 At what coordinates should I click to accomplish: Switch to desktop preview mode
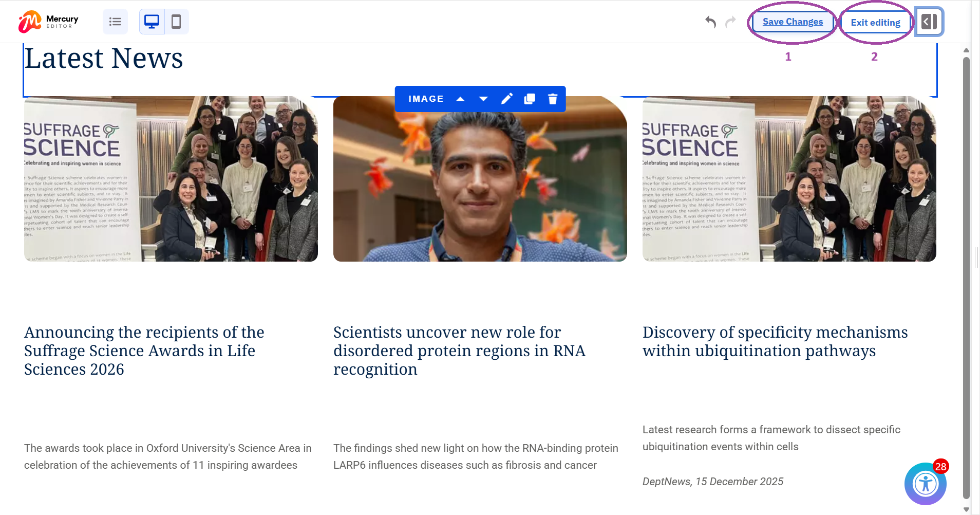[x=152, y=22]
